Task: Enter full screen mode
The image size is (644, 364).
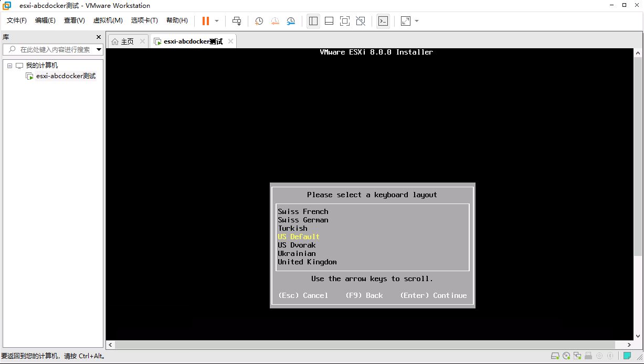Action: point(345,21)
